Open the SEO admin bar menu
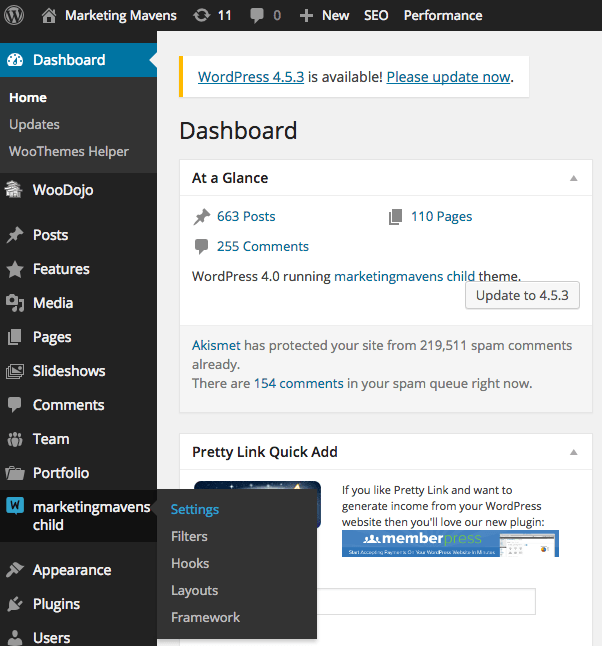Image resolution: width=602 pixels, height=646 pixels. (x=376, y=16)
